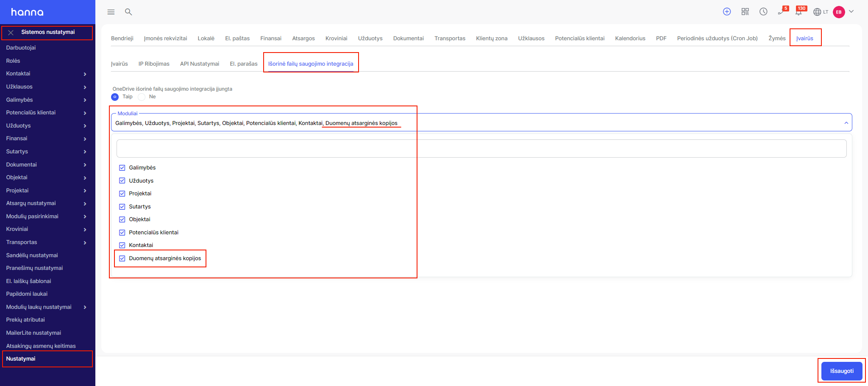Expand Galimybės sidebar submenu
The height and width of the screenshot is (386, 868).
[x=85, y=100]
